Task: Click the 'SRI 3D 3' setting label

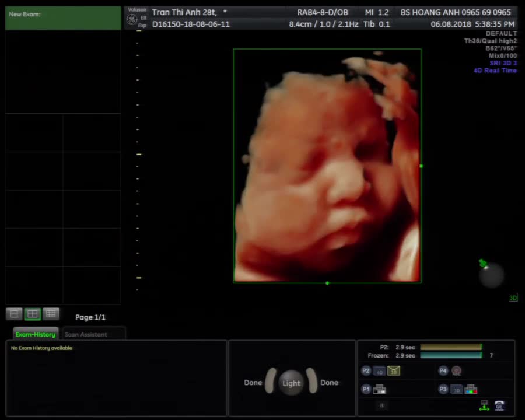Action: click(x=503, y=63)
